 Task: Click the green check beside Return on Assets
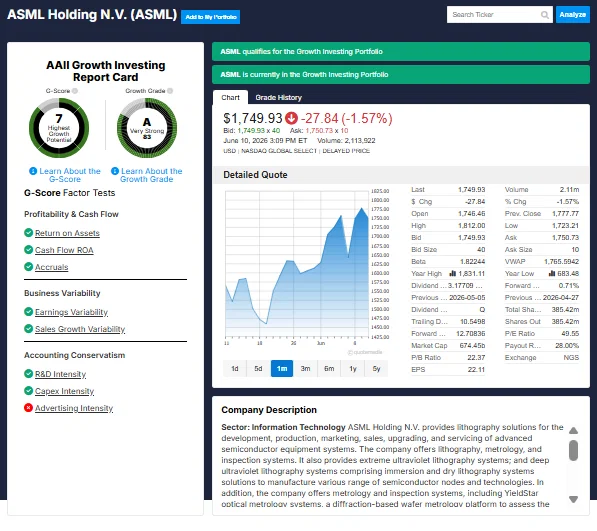pyautogui.click(x=28, y=233)
